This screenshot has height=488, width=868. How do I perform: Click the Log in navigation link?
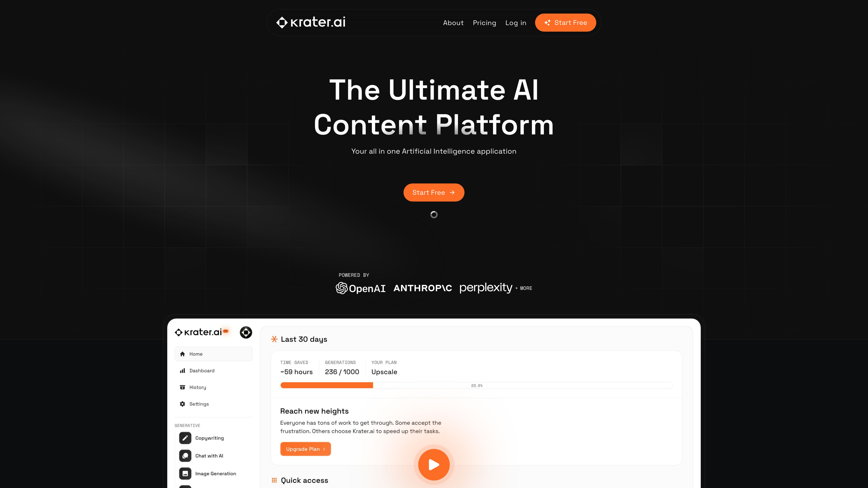[x=515, y=22]
